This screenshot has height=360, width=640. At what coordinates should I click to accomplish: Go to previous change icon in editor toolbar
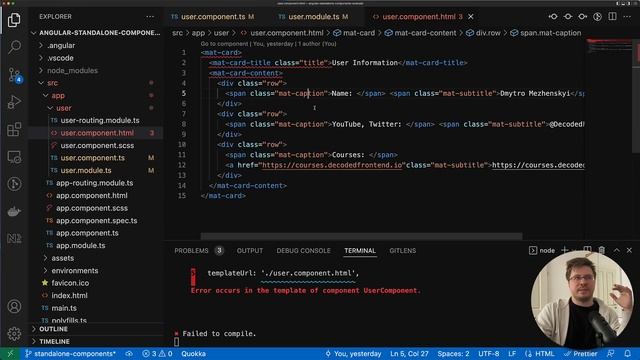(x=553, y=17)
